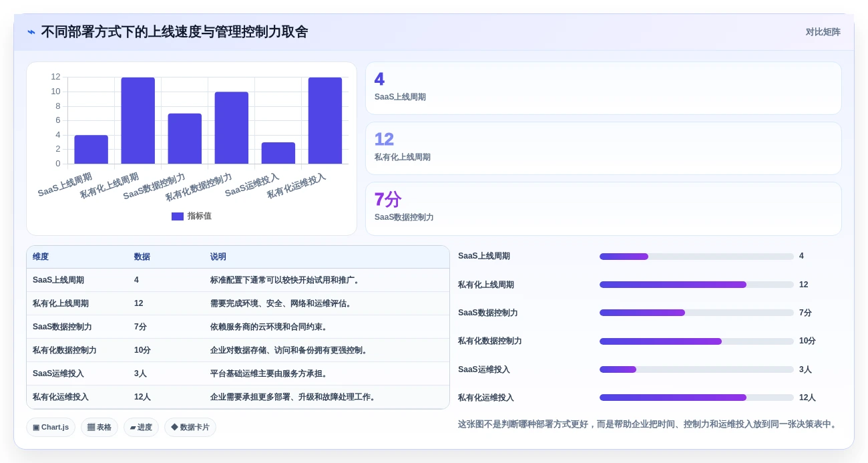The height and width of the screenshot is (463, 868).
Task: Click the lightning icon beside the title
Action: (x=31, y=32)
